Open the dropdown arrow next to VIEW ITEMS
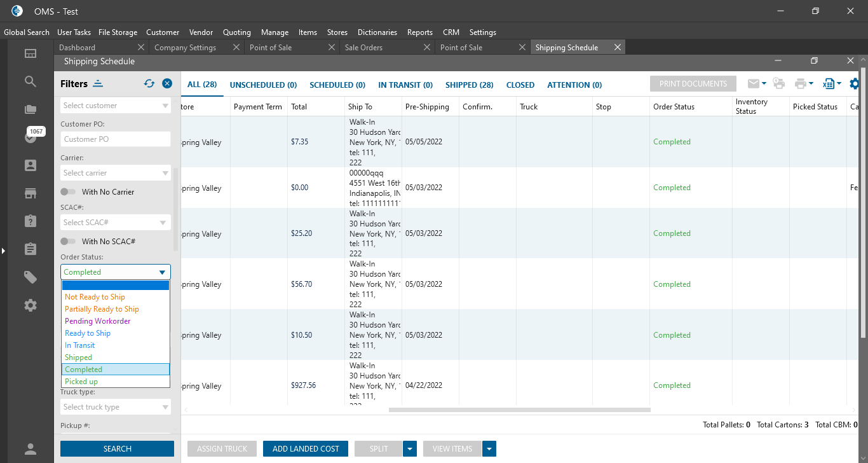This screenshot has height=463, width=868. 489,449
